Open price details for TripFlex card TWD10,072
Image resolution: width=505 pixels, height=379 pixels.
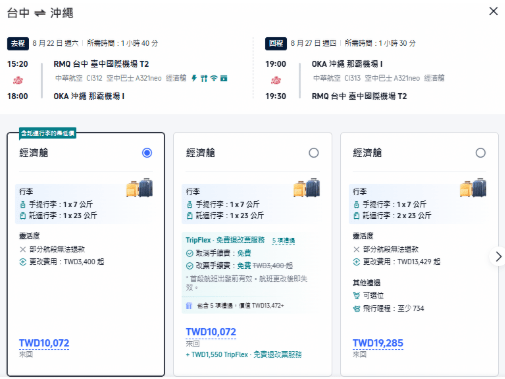click(211, 332)
